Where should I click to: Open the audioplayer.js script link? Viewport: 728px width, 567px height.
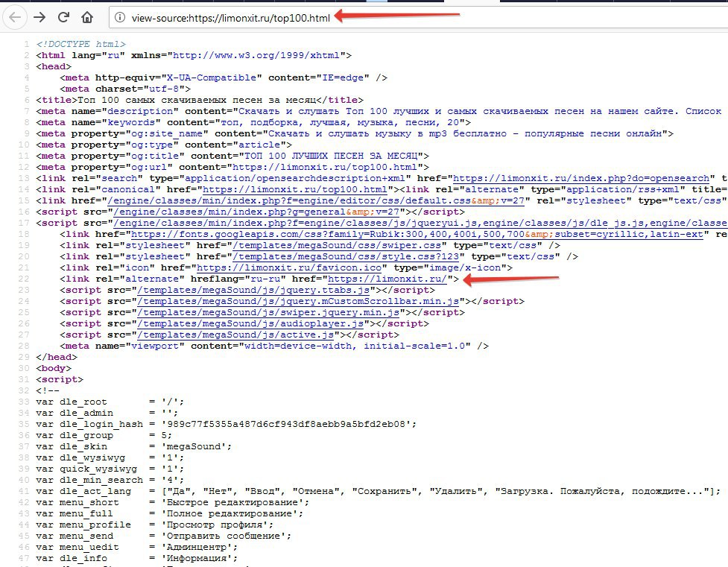click(x=250, y=323)
